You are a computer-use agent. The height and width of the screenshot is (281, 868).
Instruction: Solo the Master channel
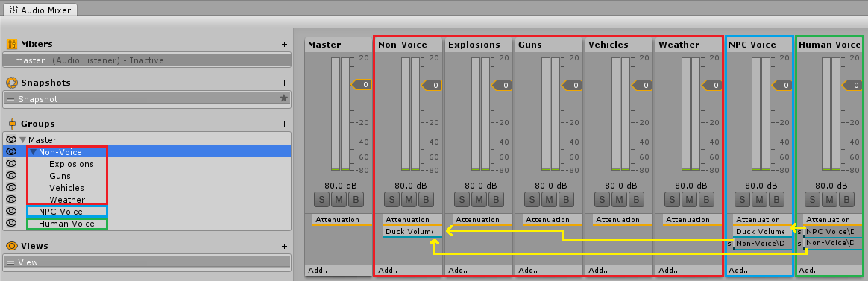click(x=321, y=199)
